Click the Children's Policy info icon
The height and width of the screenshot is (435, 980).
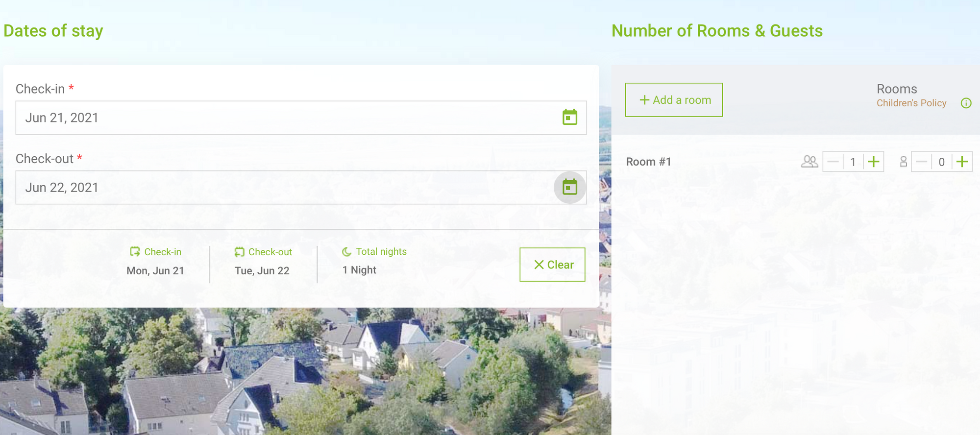pos(966,103)
